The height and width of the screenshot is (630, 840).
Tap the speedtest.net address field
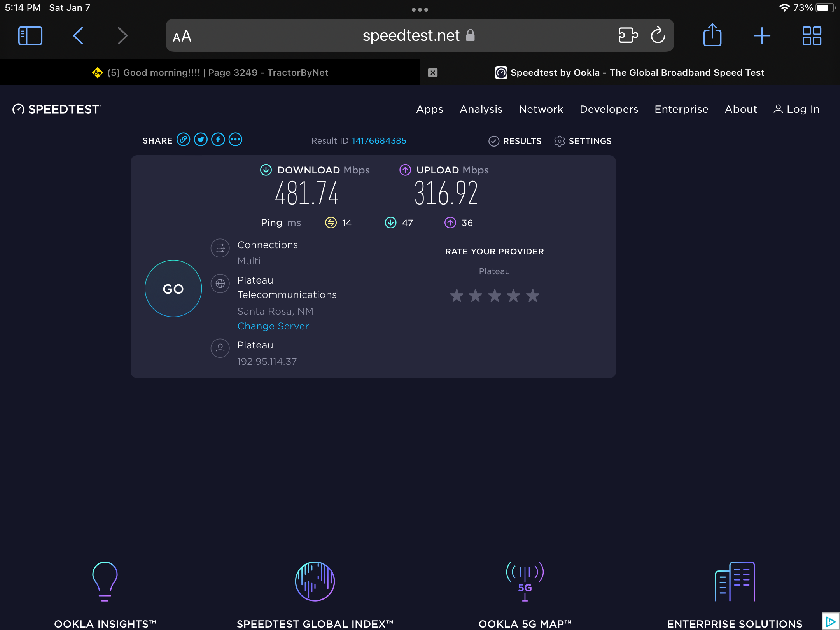411,35
